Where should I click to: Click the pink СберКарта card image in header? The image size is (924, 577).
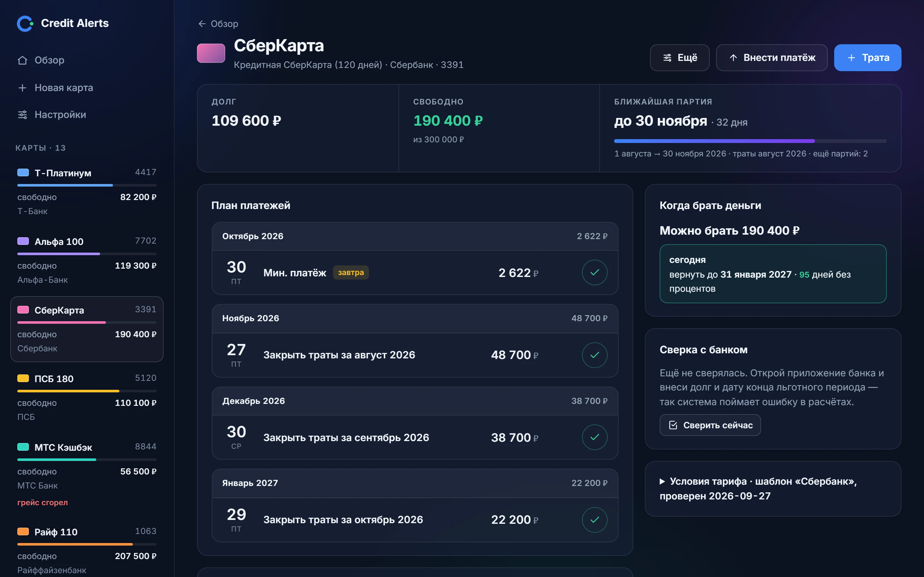(x=211, y=53)
